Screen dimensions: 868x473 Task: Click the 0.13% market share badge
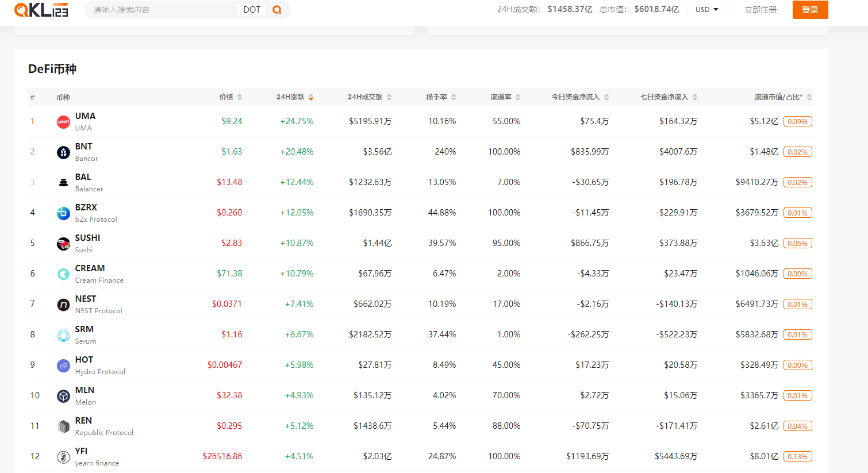pyautogui.click(x=798, y=456)
